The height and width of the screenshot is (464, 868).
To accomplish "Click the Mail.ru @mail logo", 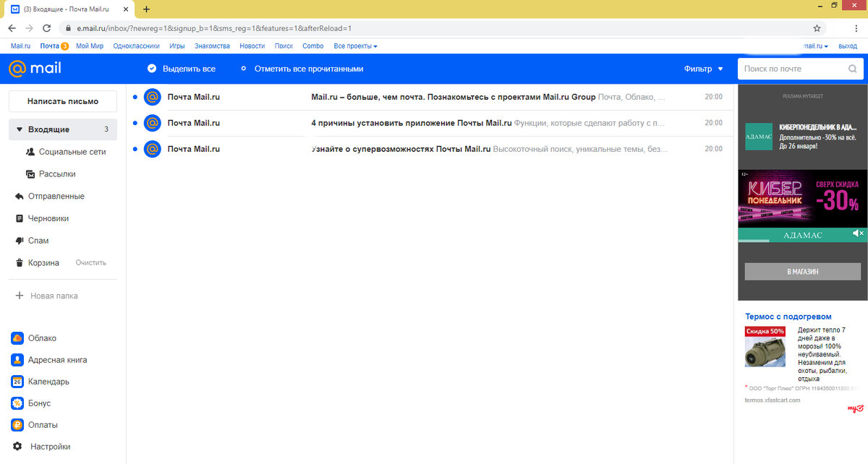I will tap(35, 69).
